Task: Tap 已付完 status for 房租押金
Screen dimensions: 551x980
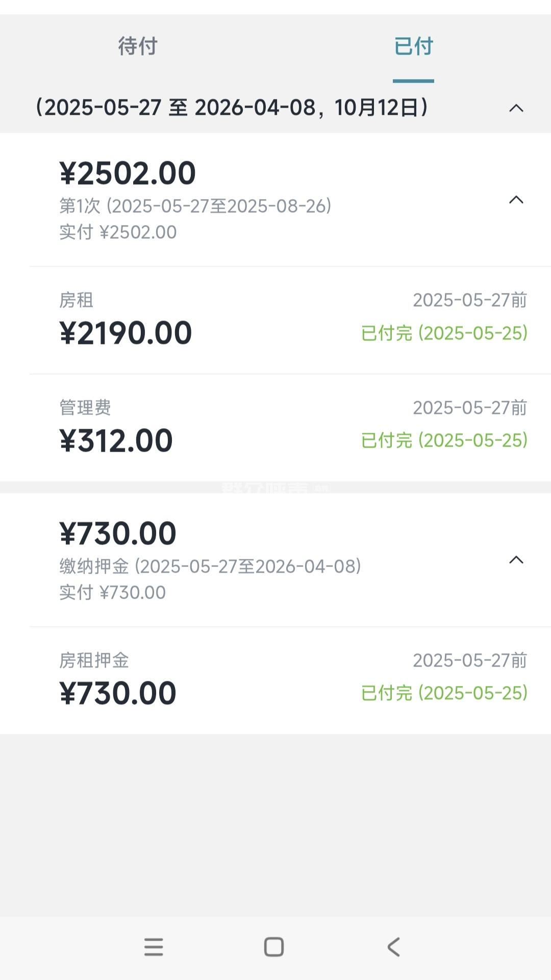Action: point(444,693)
